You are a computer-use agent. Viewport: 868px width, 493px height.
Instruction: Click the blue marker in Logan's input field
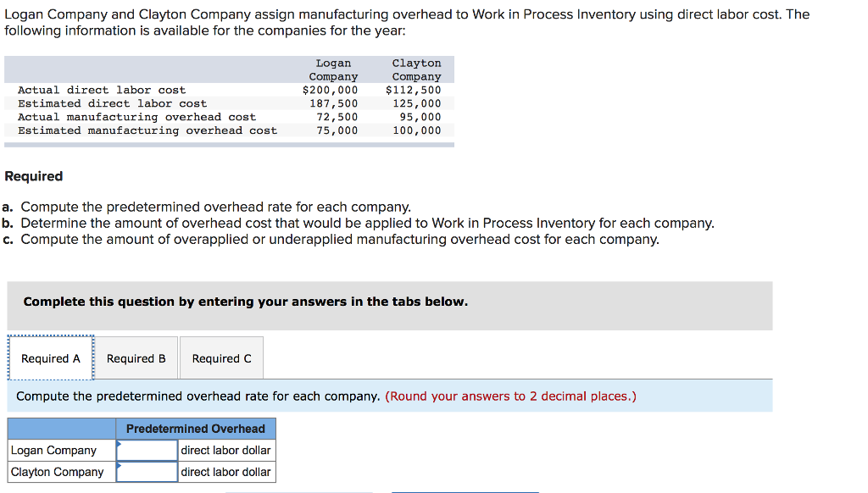point(120,444)
